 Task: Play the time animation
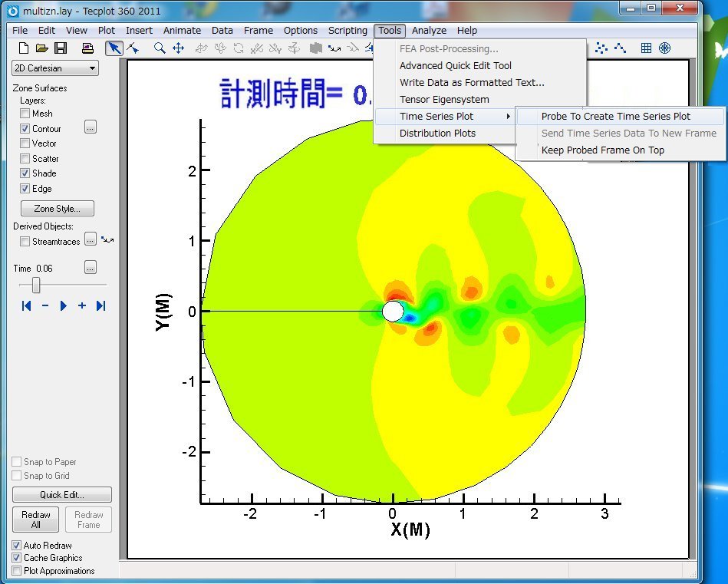coord(64,305)
